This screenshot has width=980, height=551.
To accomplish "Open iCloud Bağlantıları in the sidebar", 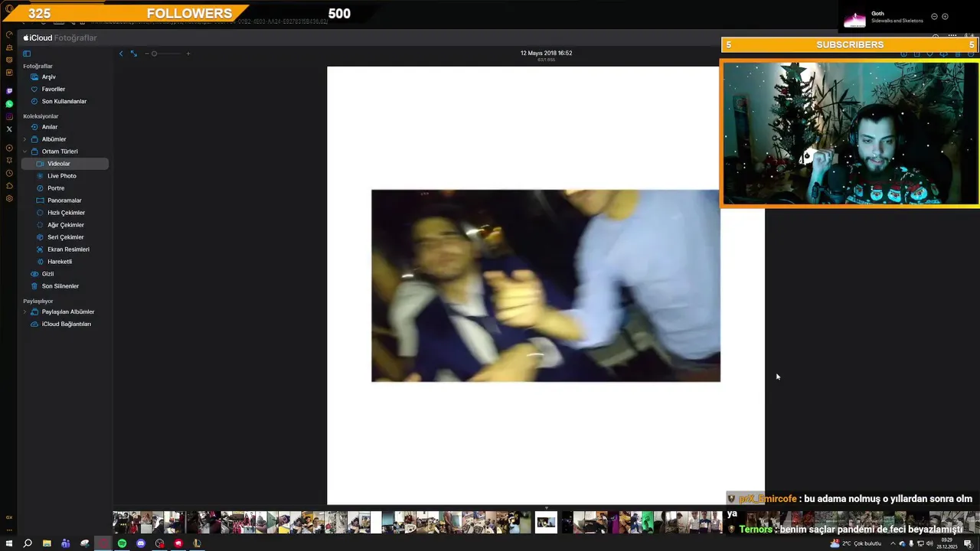I will 66,324.
